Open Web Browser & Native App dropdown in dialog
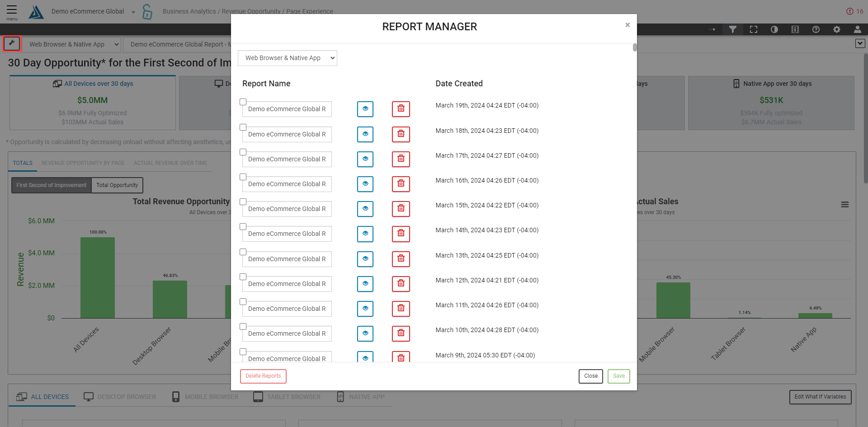 pyautogui.click(x=288, y=58)
